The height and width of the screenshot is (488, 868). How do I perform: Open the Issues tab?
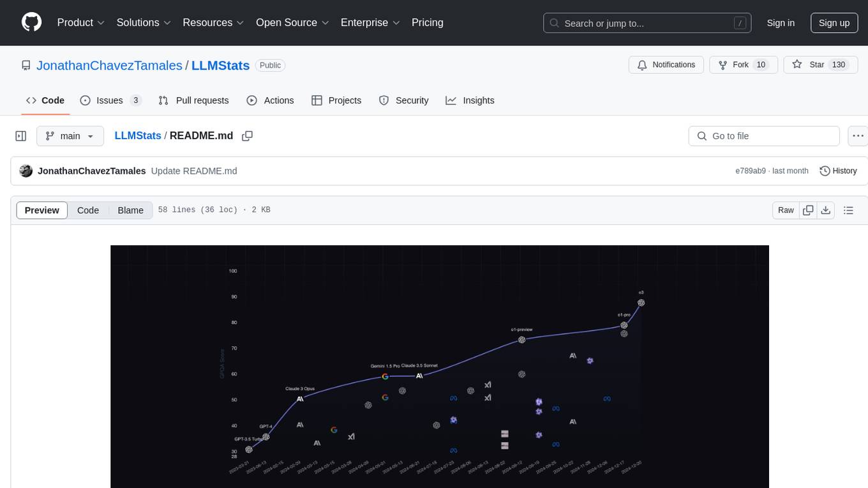point(110,100)
